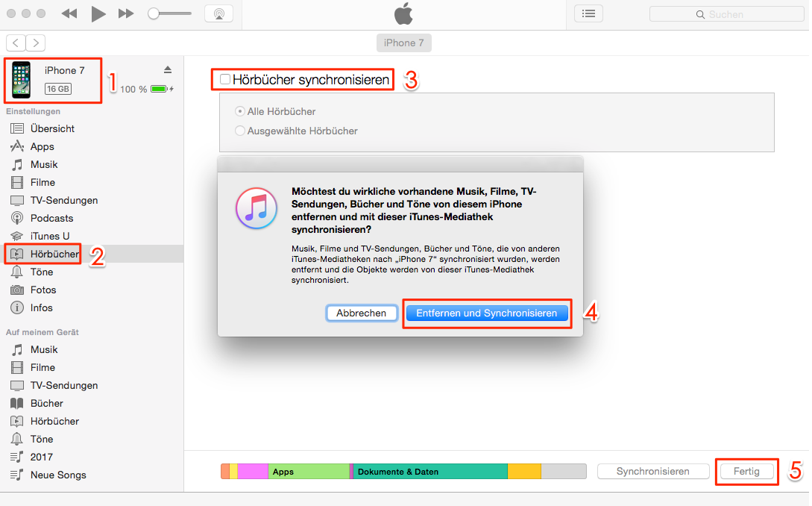Click the Apple logo in the toolbar
812x506 pixels.
pos(403,13)
